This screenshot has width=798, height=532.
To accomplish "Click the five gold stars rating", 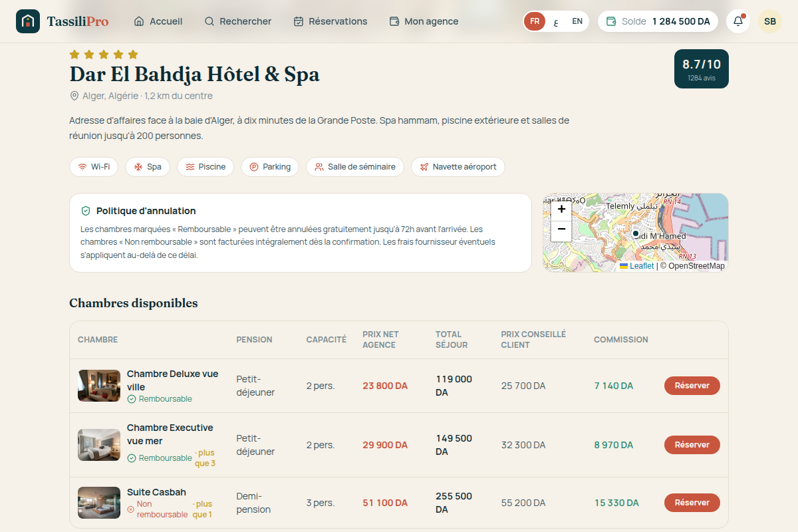I will tap(104, 55).
